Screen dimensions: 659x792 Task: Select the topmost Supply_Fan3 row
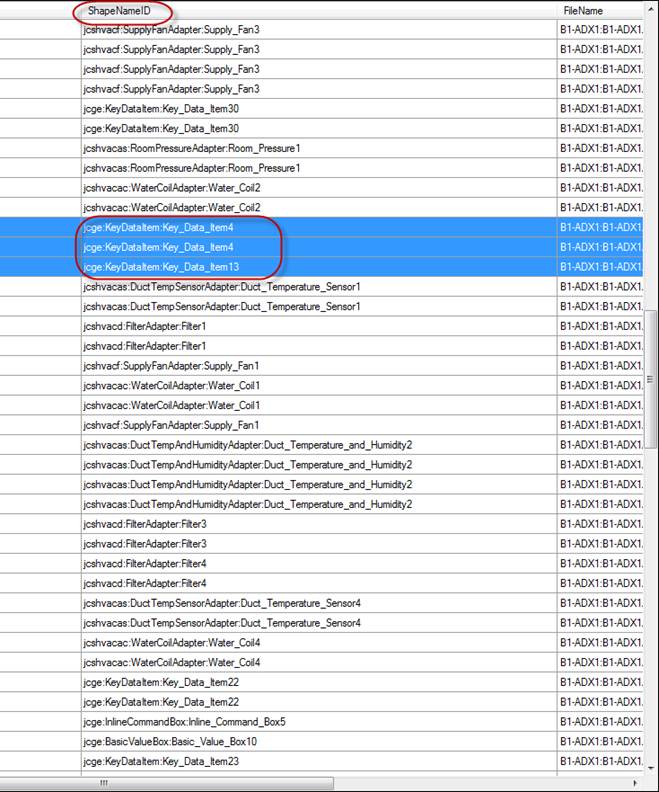pyautogui.click(x=171, y=30)
